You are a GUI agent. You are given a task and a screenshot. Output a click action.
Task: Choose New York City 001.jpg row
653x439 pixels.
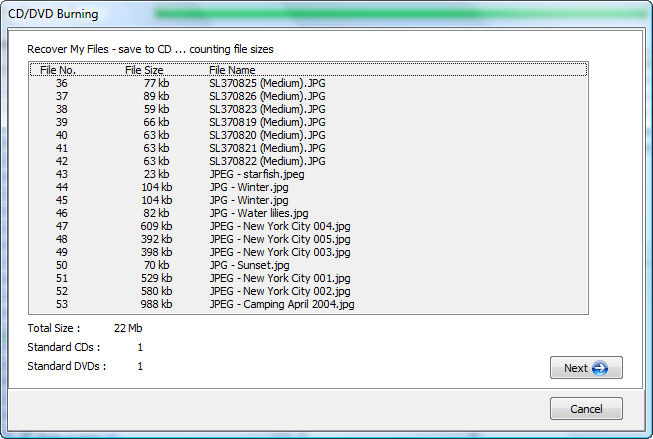(280, 278)
